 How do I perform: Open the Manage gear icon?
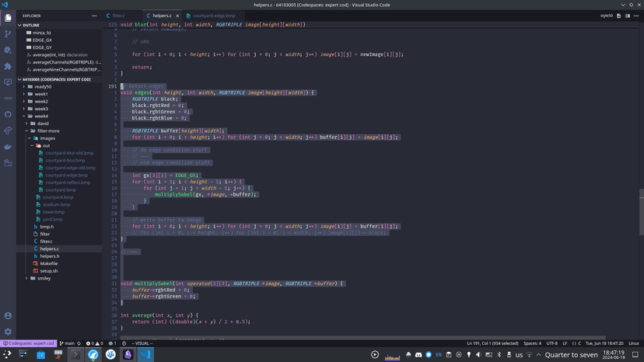click(x=8, y=332)
